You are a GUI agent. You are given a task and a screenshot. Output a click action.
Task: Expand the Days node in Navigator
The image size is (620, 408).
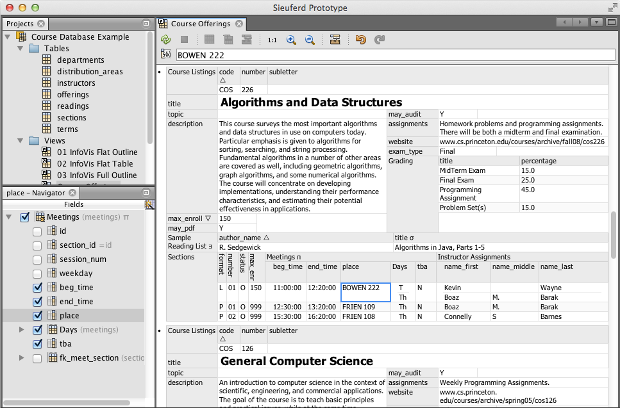pos(23,329)
